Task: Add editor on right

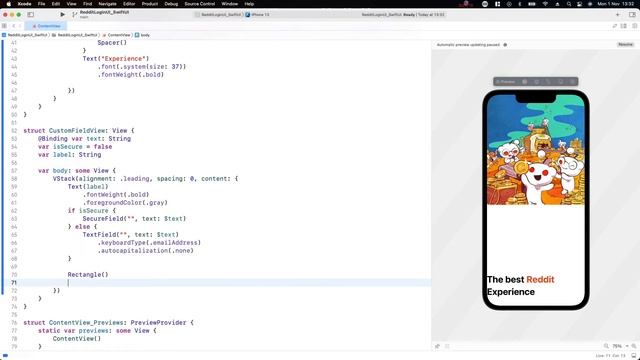Action: (635, 26)
